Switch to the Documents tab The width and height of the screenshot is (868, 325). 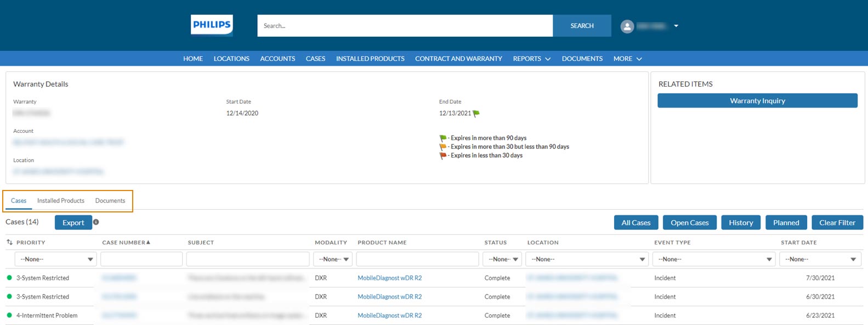pos(110,201)
